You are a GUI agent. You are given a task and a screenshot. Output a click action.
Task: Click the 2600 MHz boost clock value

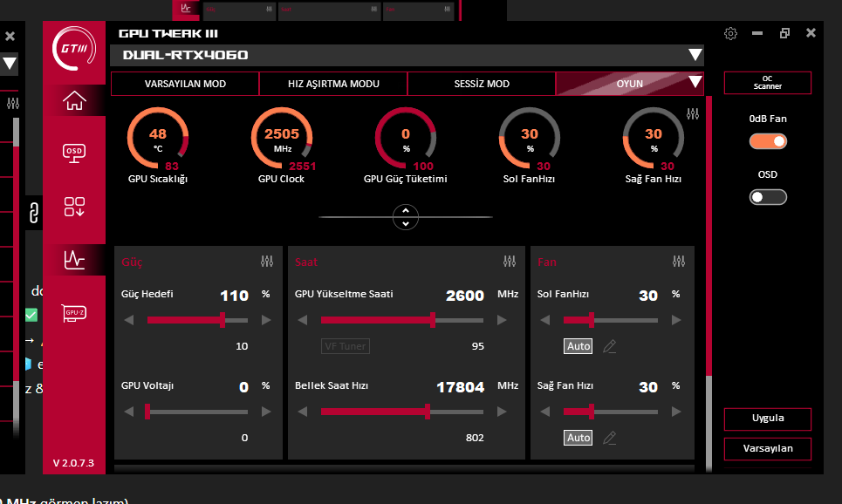(x=465, y=296)
